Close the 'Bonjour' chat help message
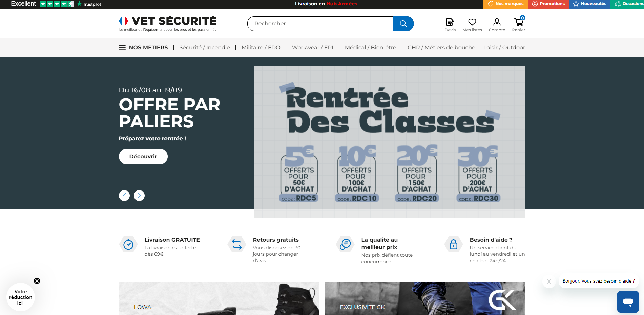The width and height of the screenshot is (644, 315). click(549, 282)
